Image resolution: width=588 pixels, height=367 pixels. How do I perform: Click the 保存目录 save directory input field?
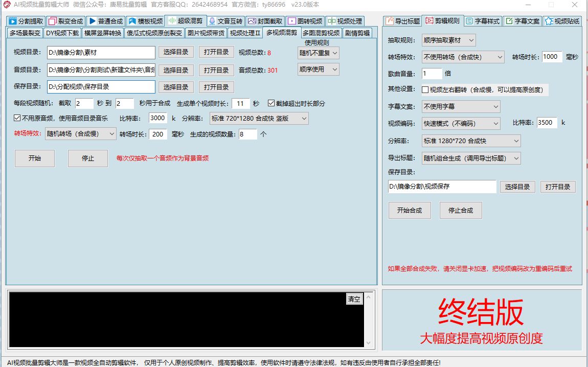click(101, 86)
